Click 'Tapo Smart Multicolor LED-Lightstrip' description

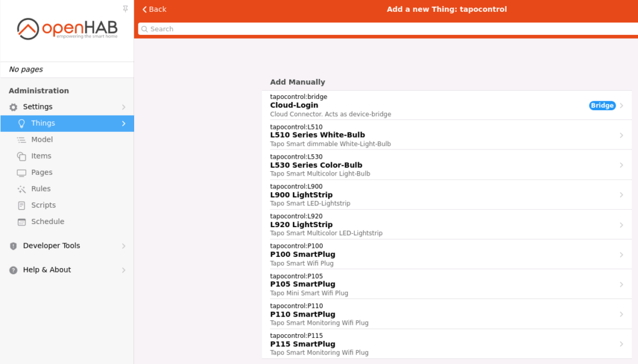(326, 233)
